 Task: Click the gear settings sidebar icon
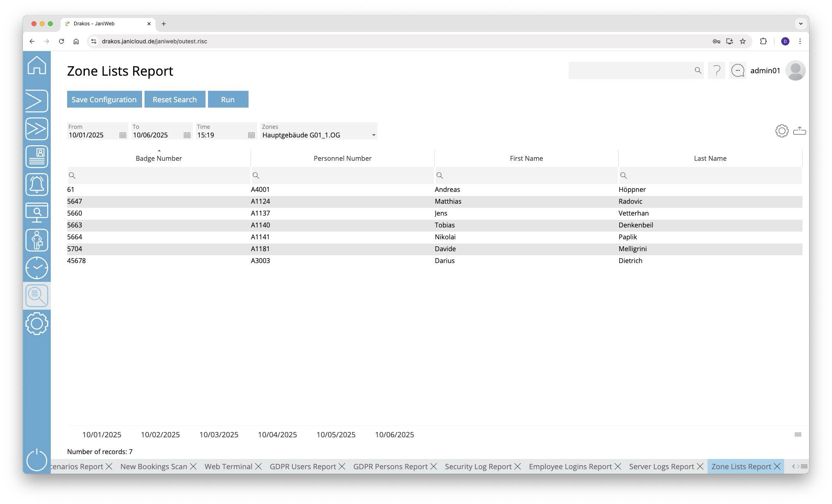[37, 324]
